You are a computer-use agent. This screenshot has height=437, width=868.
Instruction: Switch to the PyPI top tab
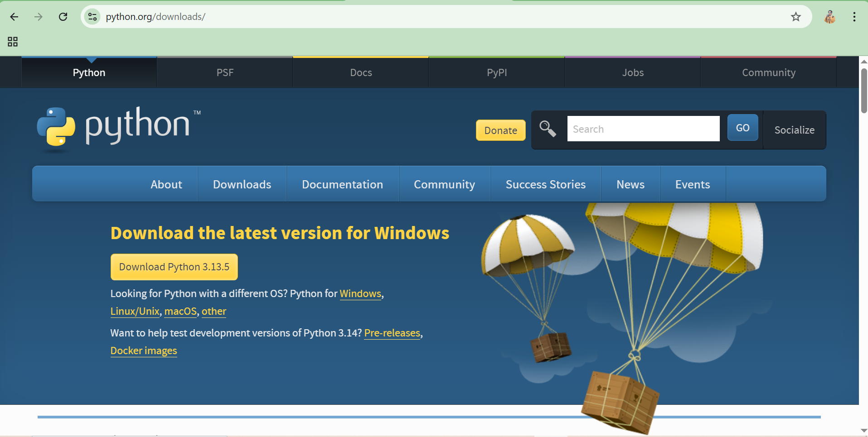497,72
